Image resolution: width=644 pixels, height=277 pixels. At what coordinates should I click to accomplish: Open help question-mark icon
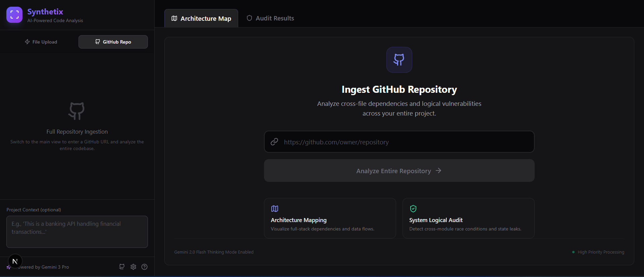point(145,267)
